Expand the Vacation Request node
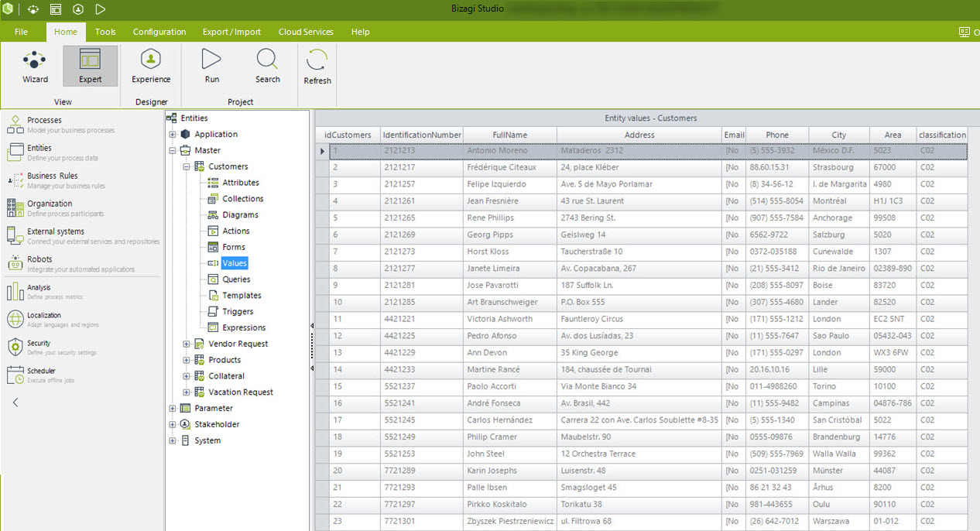 click(x=187, y=392)
